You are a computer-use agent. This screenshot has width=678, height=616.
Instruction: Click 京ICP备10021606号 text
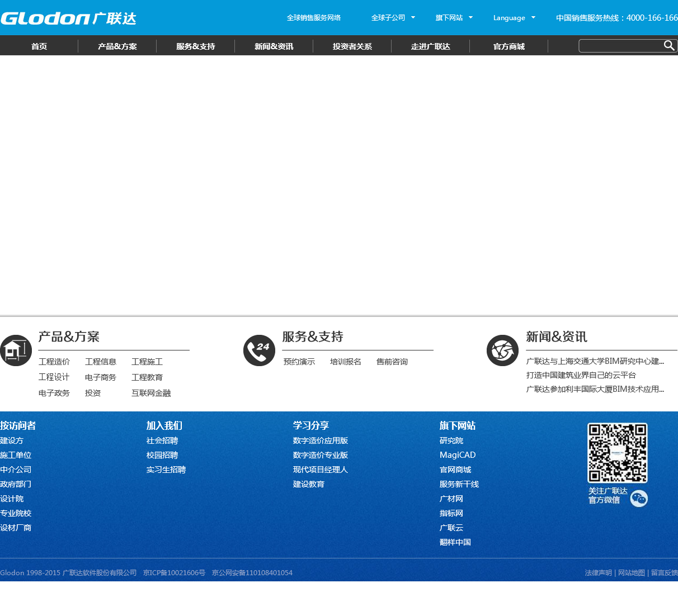click(174, 573)
